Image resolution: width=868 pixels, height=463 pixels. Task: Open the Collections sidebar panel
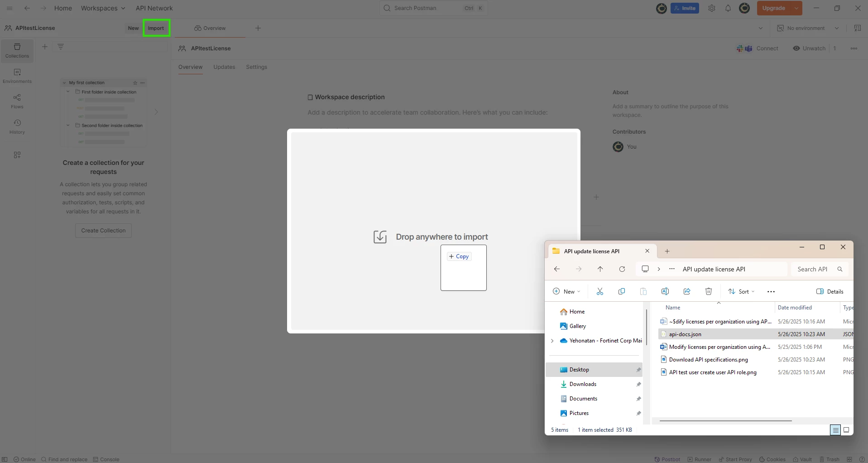click(17, 51)
